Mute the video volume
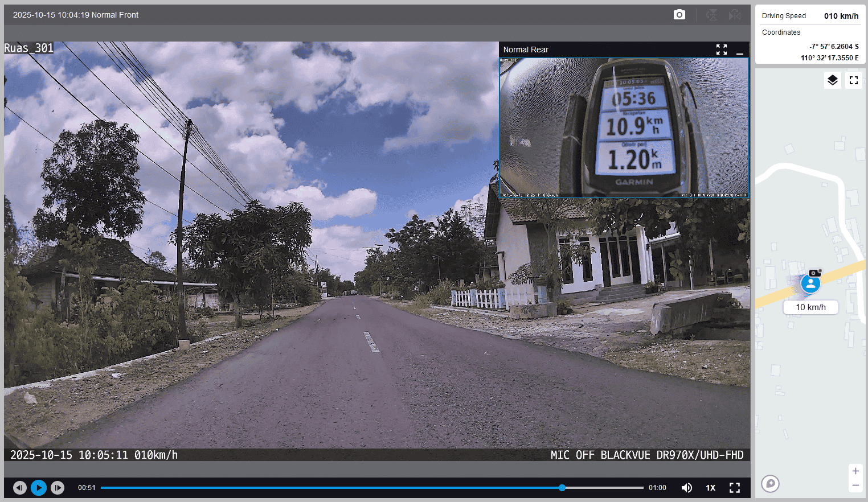Screen dimensions: 868x502 (687, 488)
